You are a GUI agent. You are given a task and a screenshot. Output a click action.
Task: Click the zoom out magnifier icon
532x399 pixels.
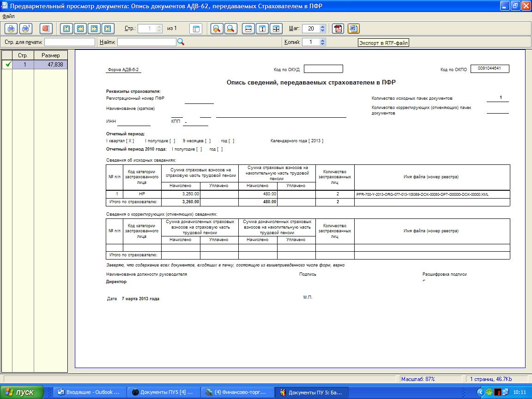[x=230, y=29]
